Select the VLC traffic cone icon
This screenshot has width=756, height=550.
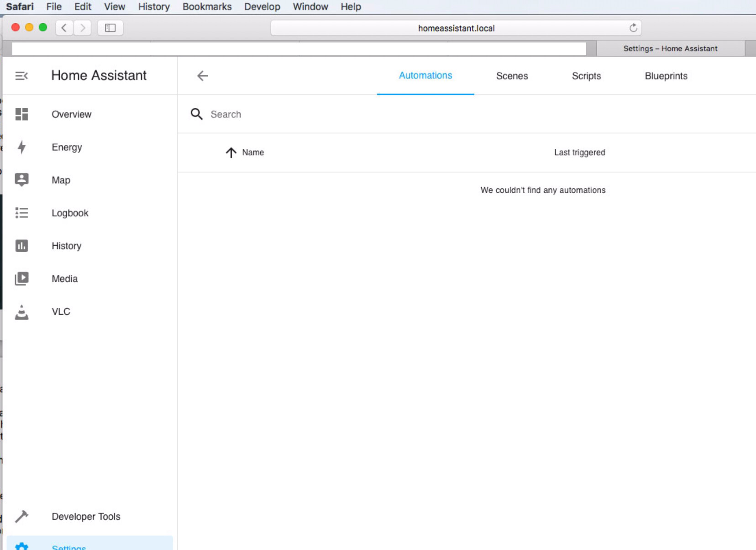21,312
